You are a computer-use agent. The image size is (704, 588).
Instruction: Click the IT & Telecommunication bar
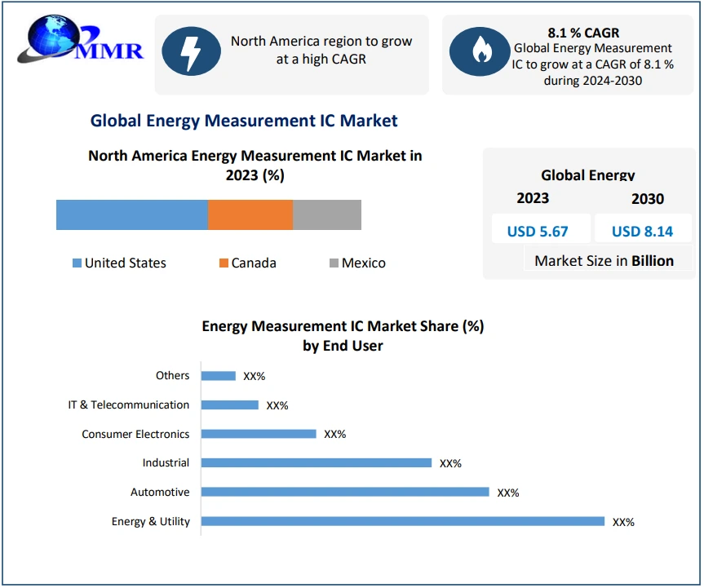click(x=229, y=405)
